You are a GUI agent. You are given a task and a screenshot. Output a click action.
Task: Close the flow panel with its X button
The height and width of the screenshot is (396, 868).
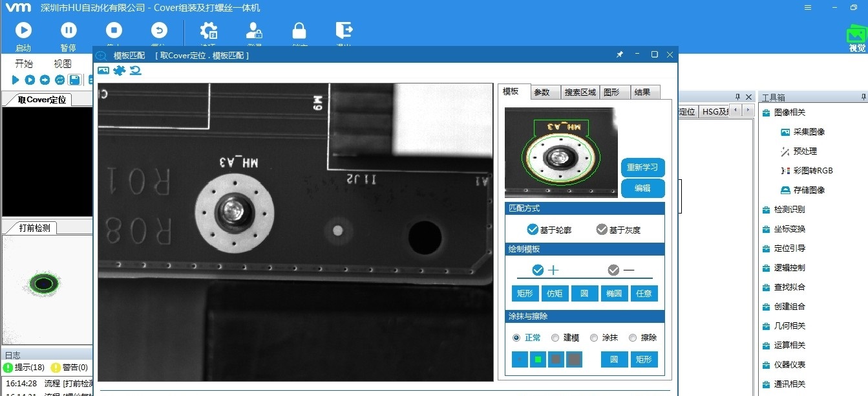pyautogui.click(x=749, y=97)
